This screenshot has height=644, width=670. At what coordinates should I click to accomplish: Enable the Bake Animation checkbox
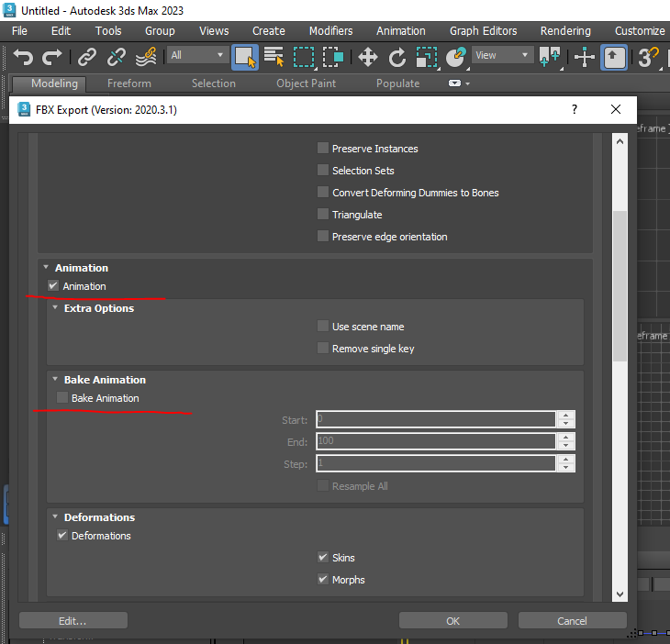[62, 398]
